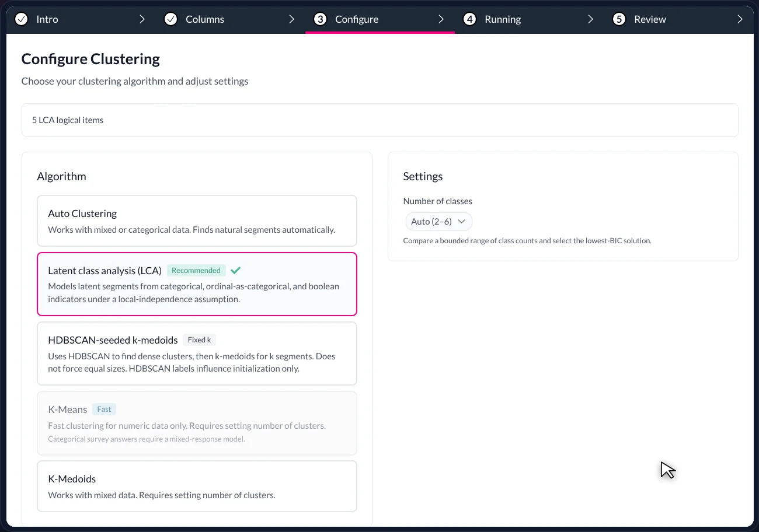Go back to the Columns step
The height and width of the screenshot is (532, 759).
(x=231, y=19)
